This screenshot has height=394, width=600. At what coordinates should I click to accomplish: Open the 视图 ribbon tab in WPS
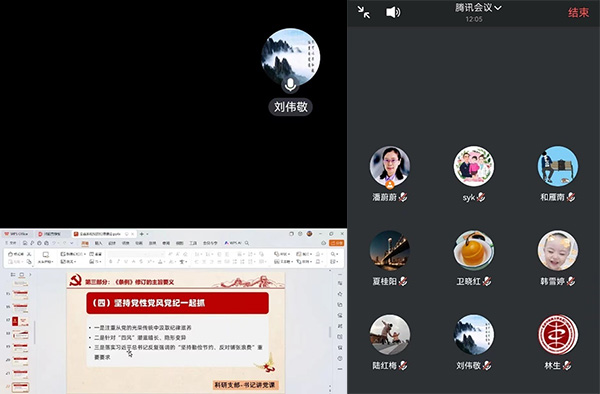[179, 243]
